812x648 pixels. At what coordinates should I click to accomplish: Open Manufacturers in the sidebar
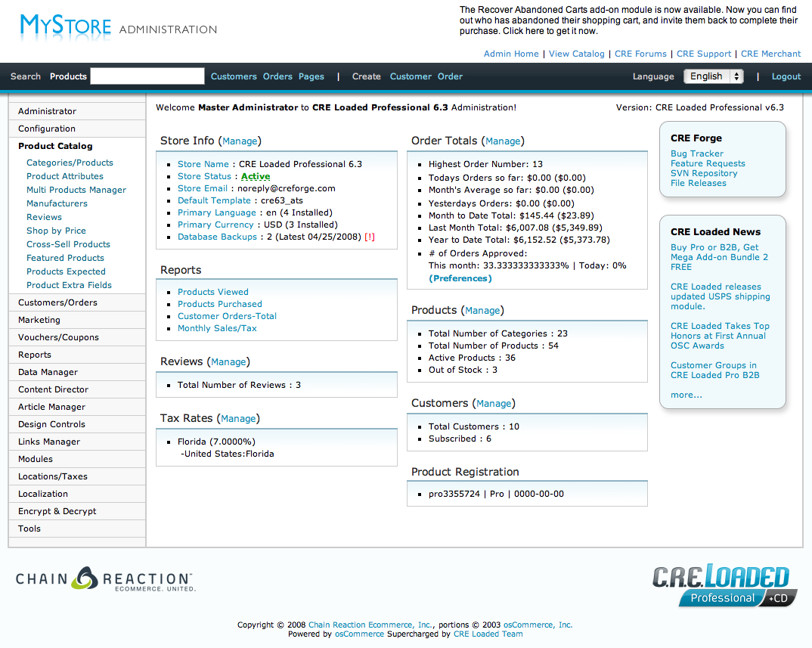tap(57, 203)
